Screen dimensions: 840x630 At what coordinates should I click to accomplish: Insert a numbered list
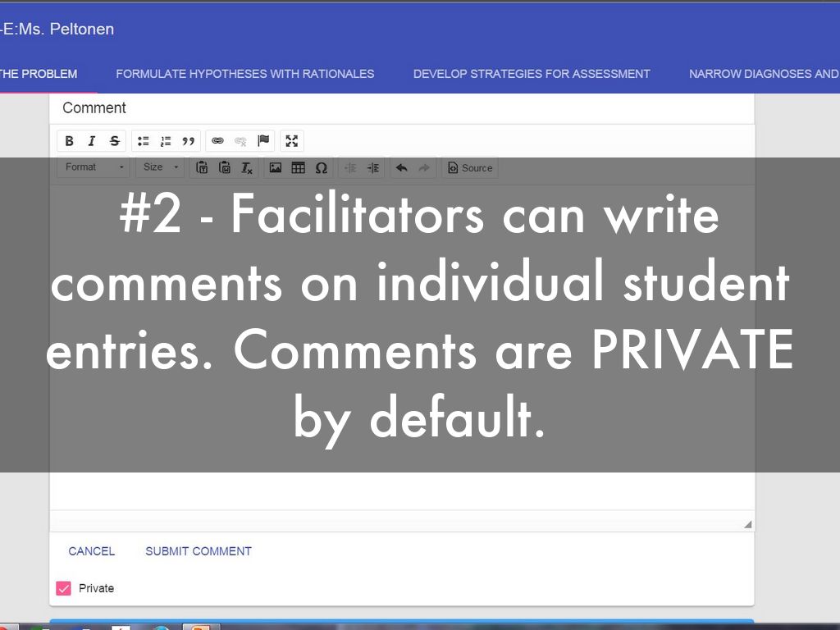pos(166,141)
